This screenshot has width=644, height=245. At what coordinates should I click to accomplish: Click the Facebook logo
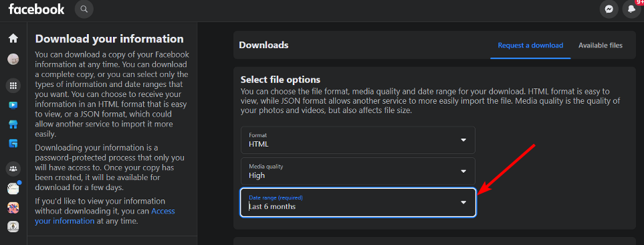click(37, 9)
